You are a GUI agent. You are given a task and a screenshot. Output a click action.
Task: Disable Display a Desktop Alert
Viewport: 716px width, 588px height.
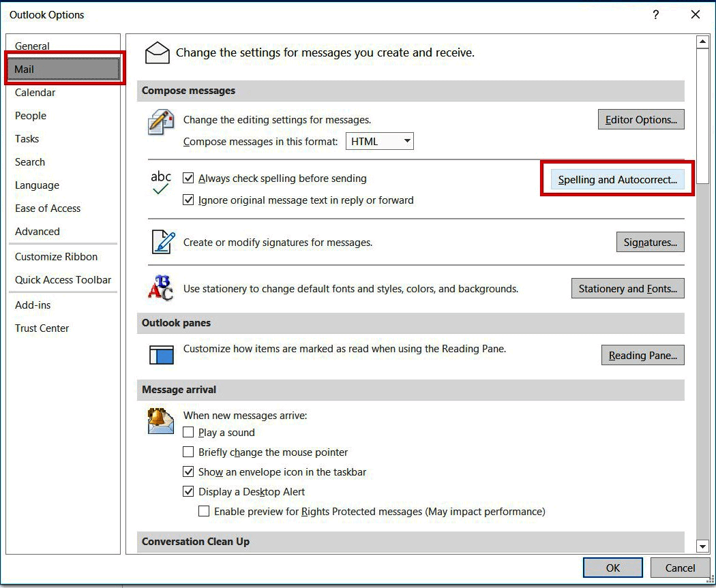188,491
